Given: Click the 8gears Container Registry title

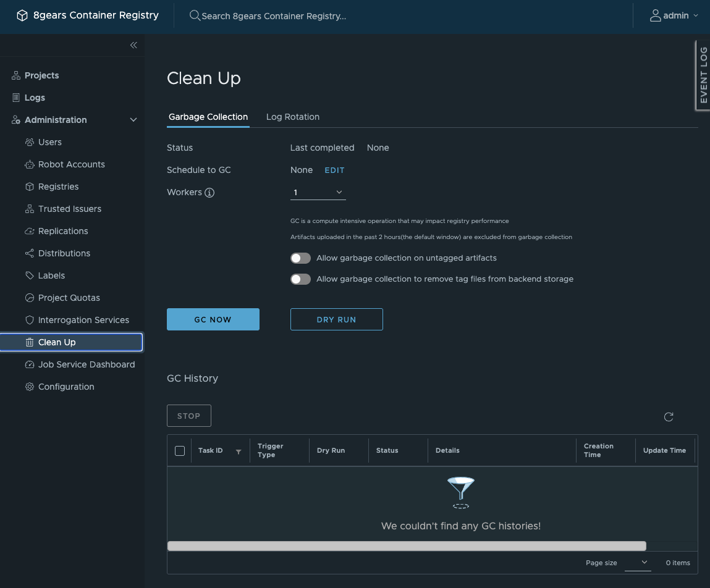Looking at the screenshot, I should click(x=96, y=15).
